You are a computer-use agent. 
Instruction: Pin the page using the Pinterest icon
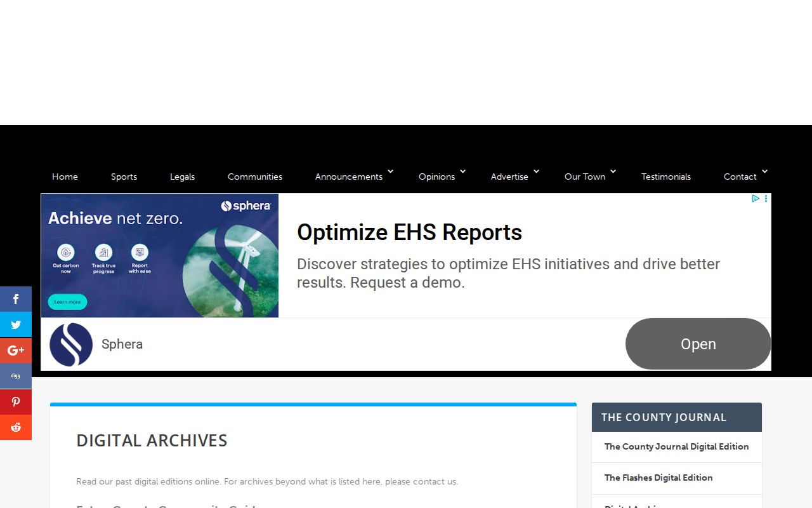pyautogui.click(x=16, y=402)
